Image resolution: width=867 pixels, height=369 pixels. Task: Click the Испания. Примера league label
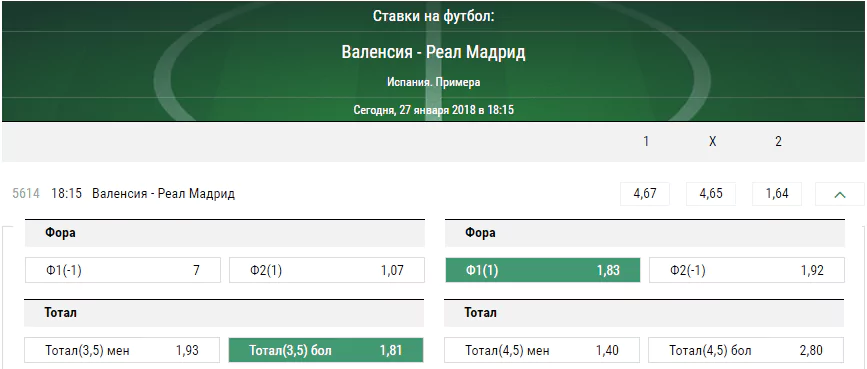[434, 82]
